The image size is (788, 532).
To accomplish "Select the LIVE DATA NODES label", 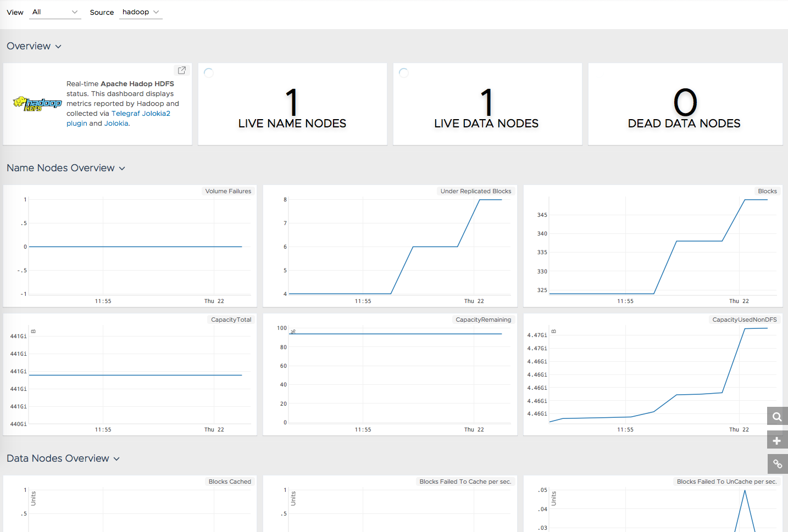I will (486, 124).
